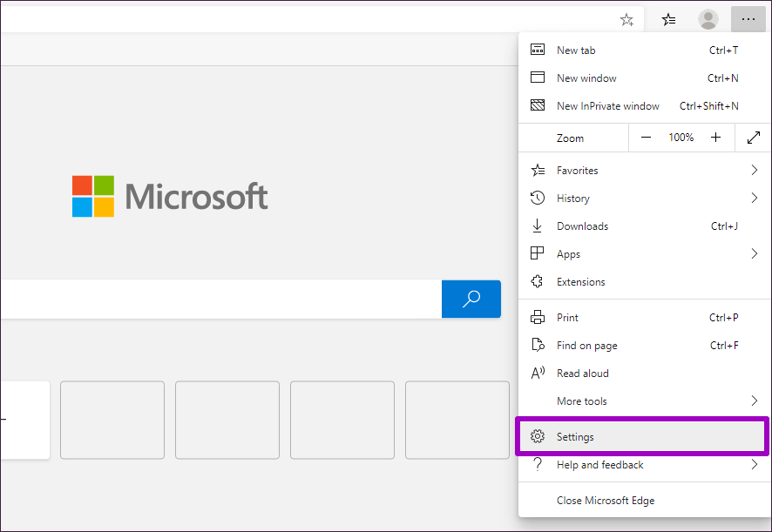Choose New InPrivate window

click(645, 105)
